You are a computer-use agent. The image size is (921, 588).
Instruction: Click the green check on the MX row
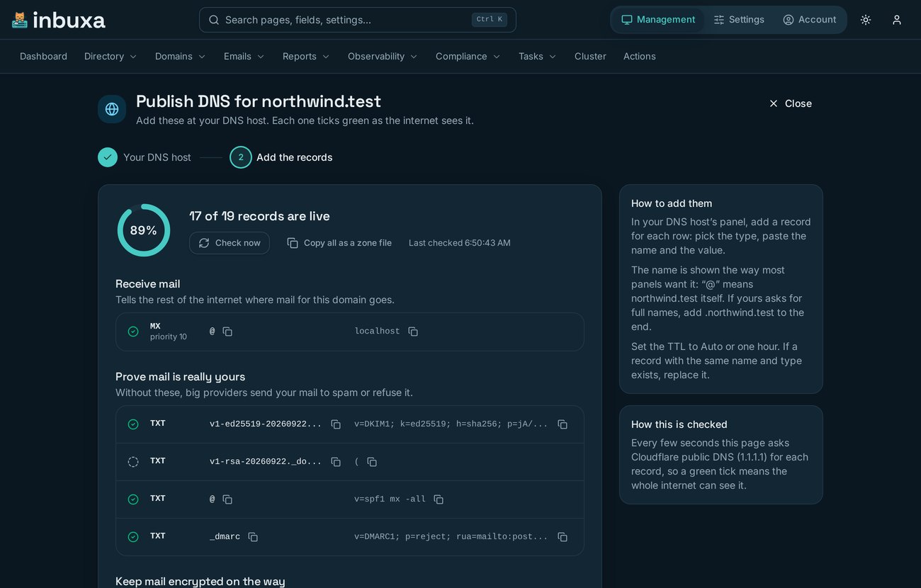click(133, 332)
